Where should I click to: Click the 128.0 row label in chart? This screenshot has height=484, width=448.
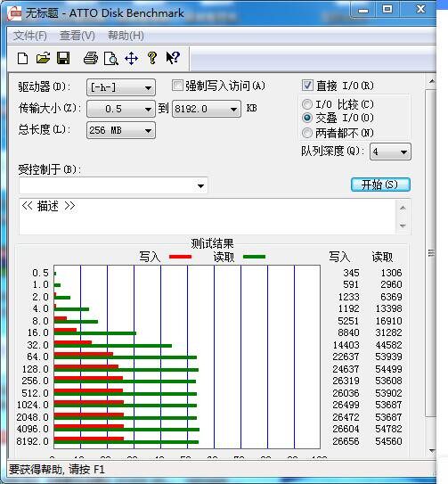pos(35,369)
